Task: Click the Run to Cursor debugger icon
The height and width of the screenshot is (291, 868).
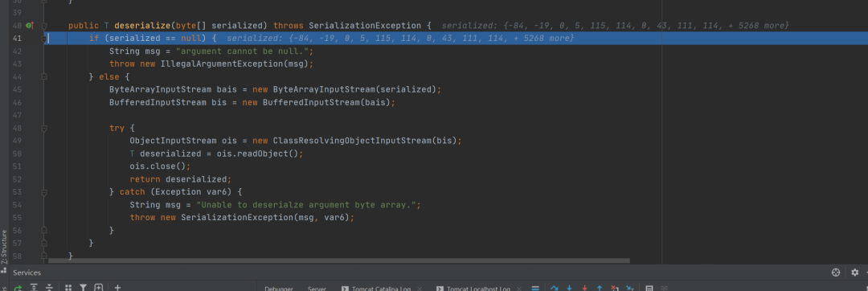Action: point(630,289)
